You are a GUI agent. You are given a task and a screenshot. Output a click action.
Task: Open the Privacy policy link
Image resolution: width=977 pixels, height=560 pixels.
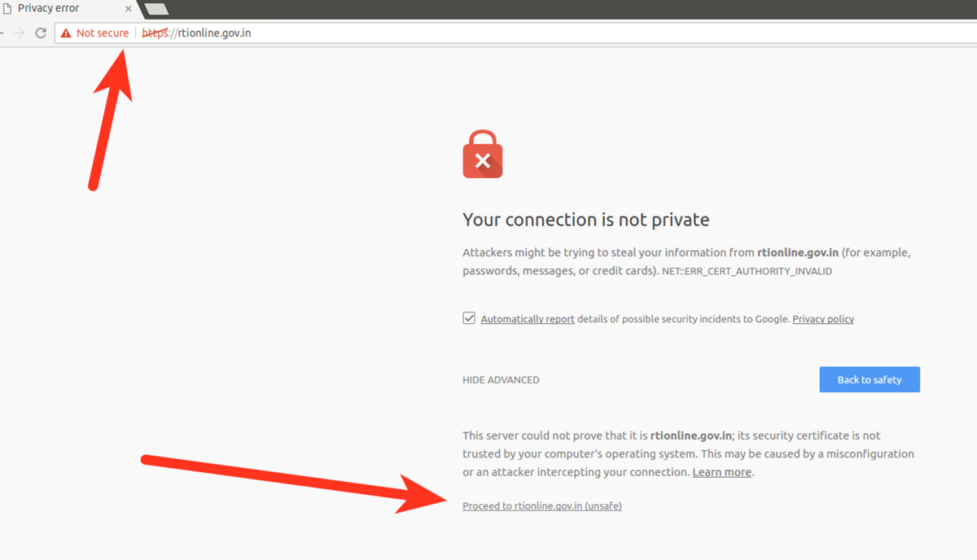coord(823,319)
